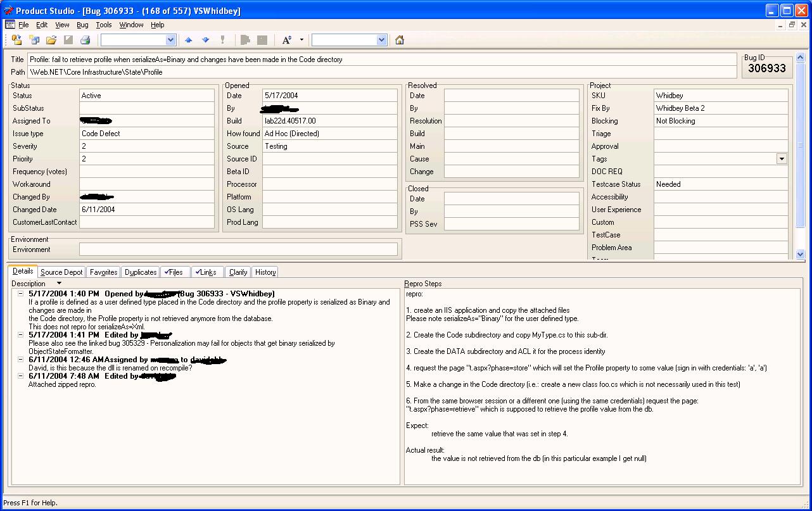Click the Testcase Status field Needed
The height and width of the screenshot is (511, 812).
pyautogui.click(x=721, y=184)
